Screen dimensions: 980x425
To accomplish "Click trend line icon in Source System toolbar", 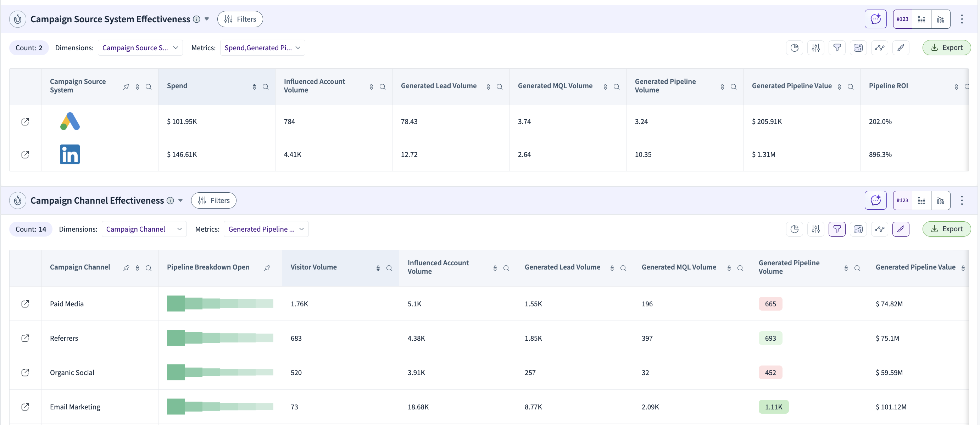I will [879, 48].
